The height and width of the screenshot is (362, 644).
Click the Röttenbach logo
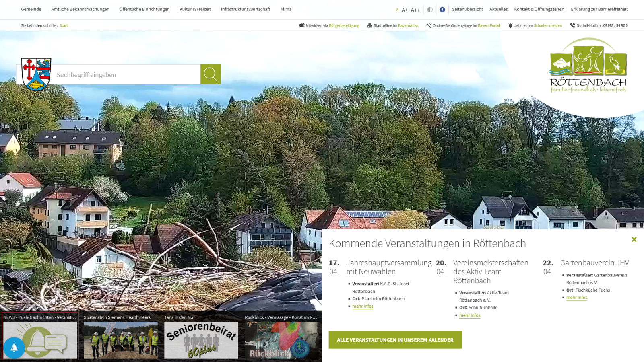pos(588,66)
